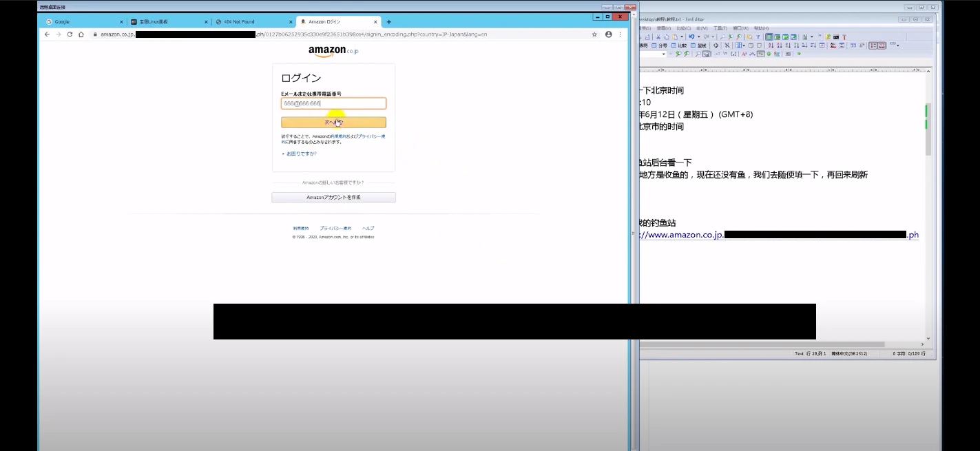Open the 比较(C) menu in EmEditor

684,28
